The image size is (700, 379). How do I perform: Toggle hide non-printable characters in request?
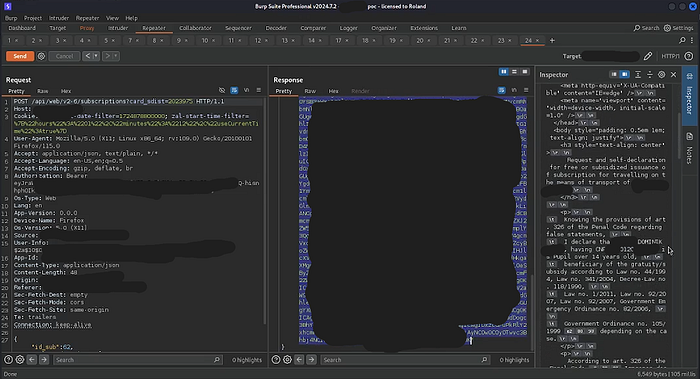pyautogui.click(x=222, y=90)
